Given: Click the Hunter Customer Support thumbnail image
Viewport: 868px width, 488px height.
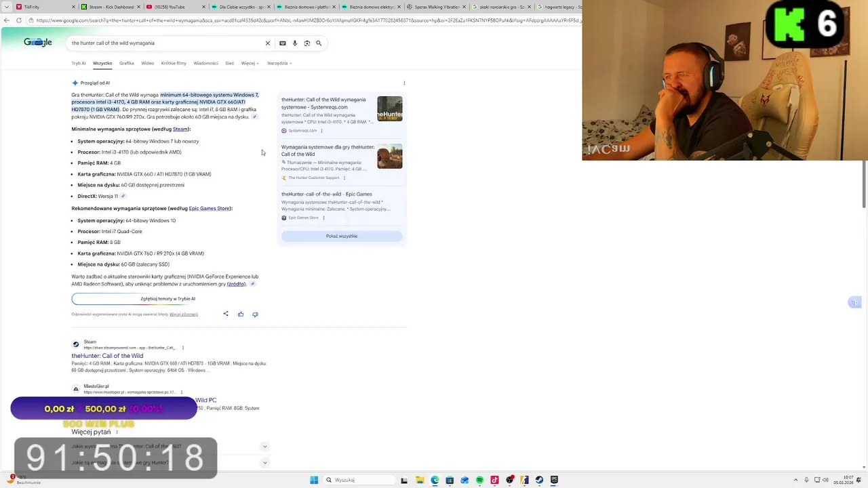Looking at the screenshot, I should point(390,156).
